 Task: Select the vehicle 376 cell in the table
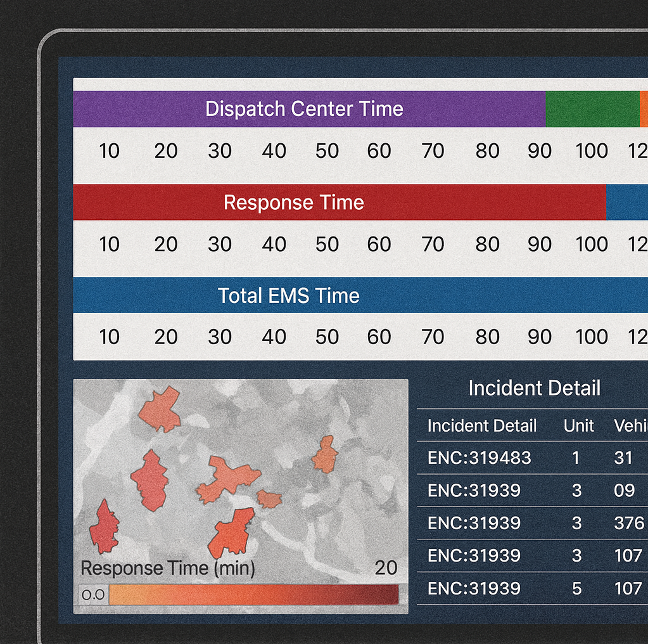click(628, 523)
